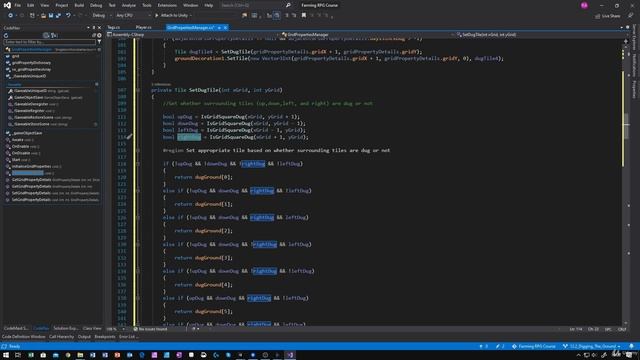Click the Visual Studio taskbar icon
640x360 pixels.
pos(290,355)
